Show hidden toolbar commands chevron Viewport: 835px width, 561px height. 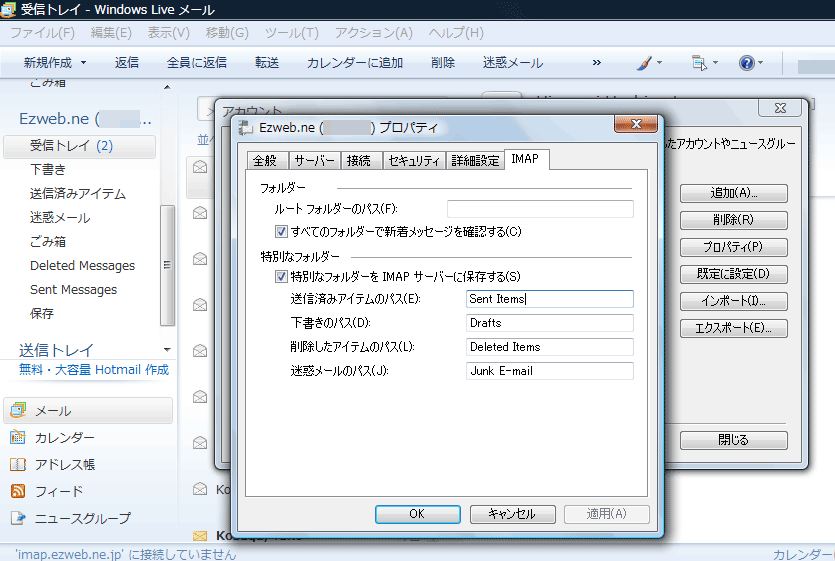(596, 63)
